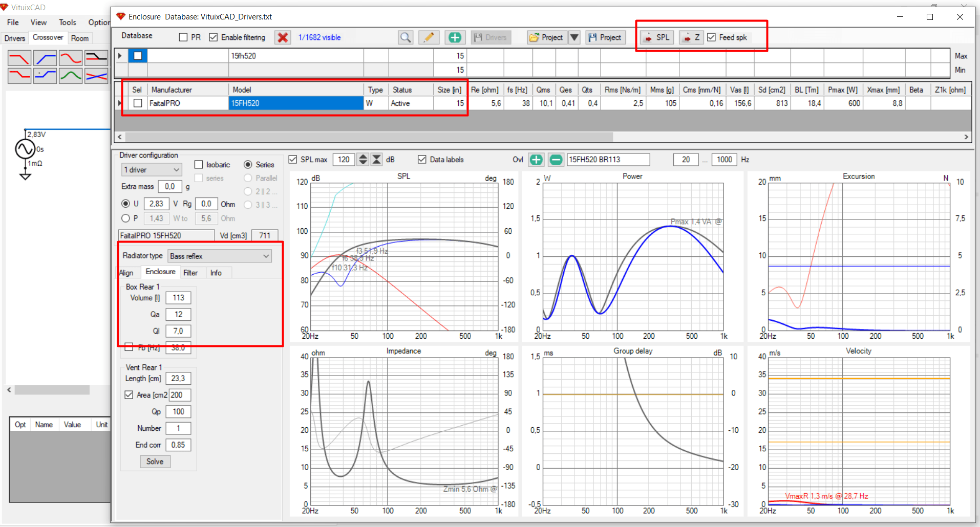The height and width of the screenshot is (527, 980).
Task: Enable the Isobaric checkbox
Action: [199, 165]
